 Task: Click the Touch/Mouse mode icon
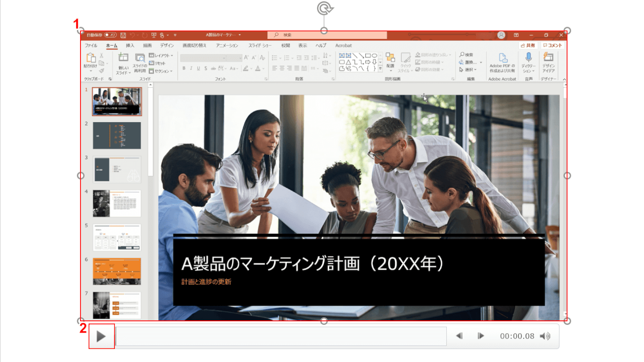tap(162, 35)
